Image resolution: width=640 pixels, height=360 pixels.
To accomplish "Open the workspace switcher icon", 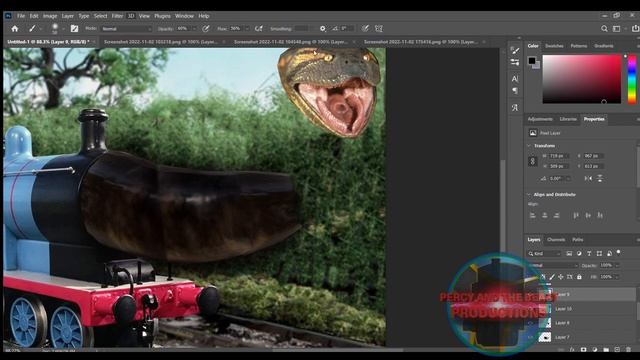I will [617, 29].
